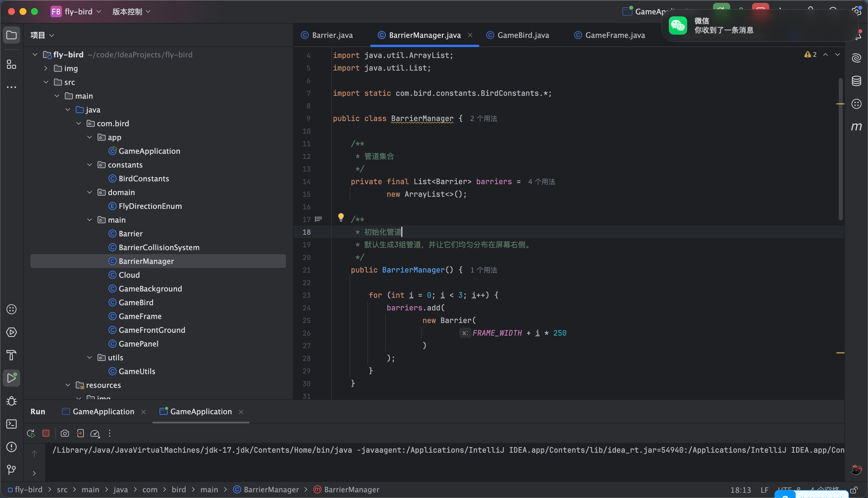This screenshot has height=498, width=868.
Task: Collapse the com.bird package
Action: click(79, 123)
